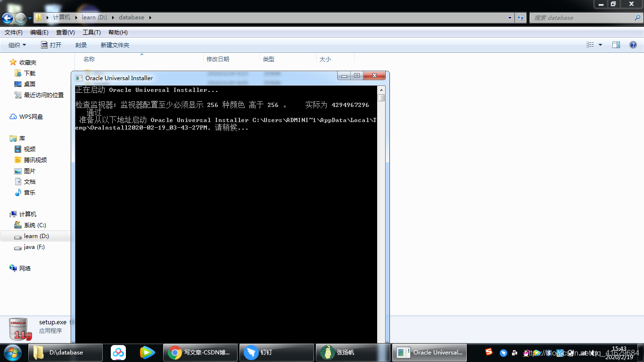Click the magnifier icon in the search box
Screen dimensions: 644x362
tap(638, 17)
